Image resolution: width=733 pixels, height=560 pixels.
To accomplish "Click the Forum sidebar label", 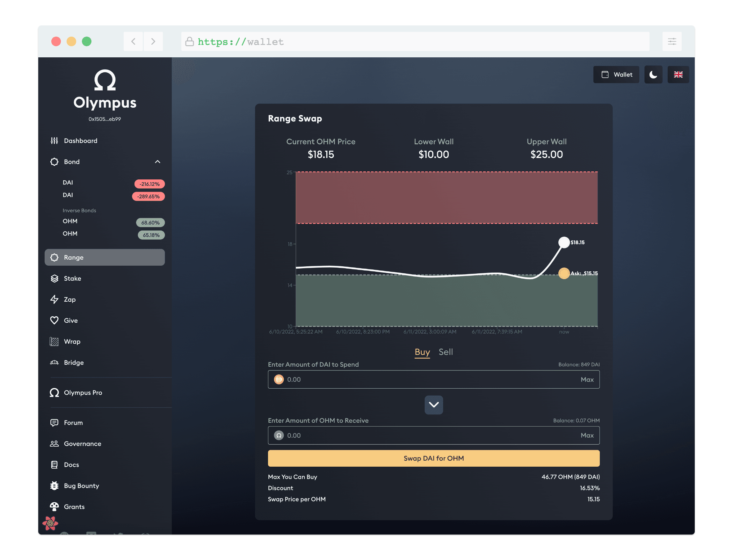I will tap(73, 422).
